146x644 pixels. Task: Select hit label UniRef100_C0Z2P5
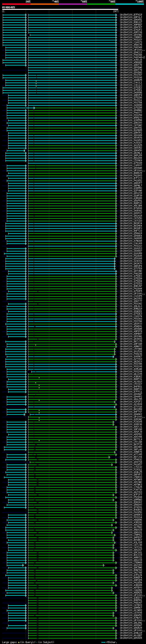click(131, 296)
